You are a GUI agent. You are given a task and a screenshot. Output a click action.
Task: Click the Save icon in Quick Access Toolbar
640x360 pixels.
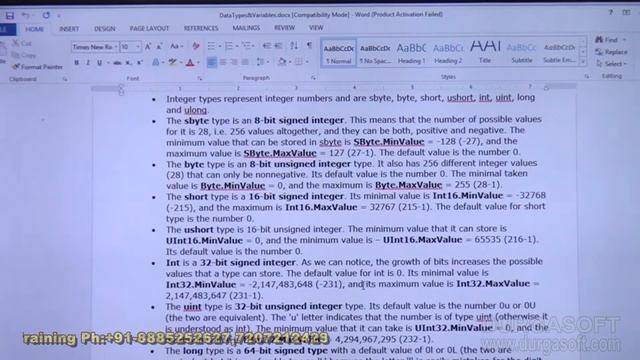pyautogui.click(x=10, y=16)
